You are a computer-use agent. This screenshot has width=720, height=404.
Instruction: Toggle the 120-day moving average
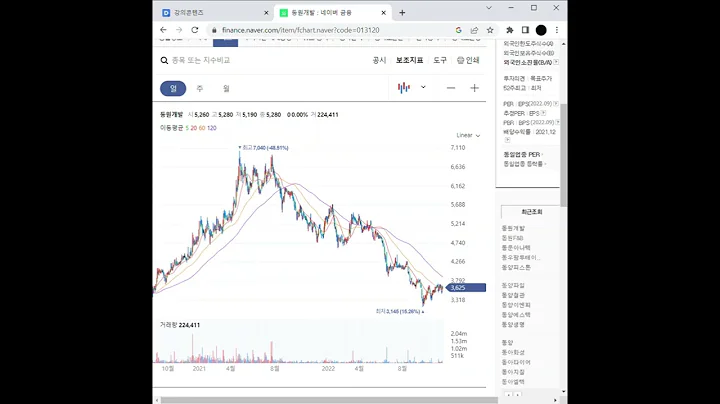tap(212, 128)
